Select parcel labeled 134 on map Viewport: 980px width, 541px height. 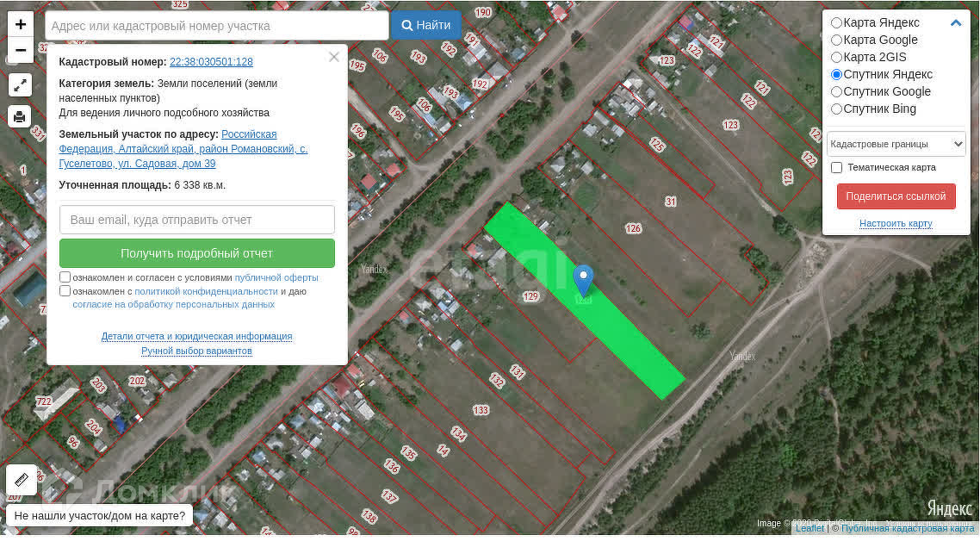click(459, 433)
